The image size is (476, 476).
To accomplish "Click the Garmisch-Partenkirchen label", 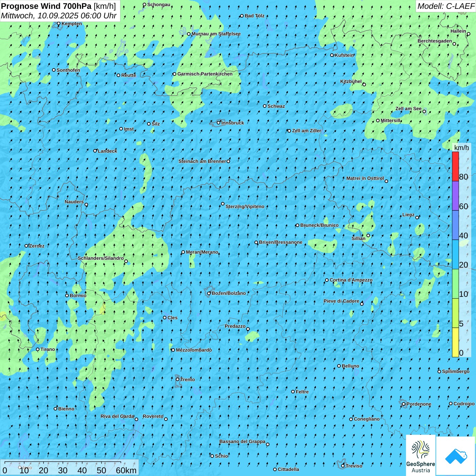I will point(205,74).
